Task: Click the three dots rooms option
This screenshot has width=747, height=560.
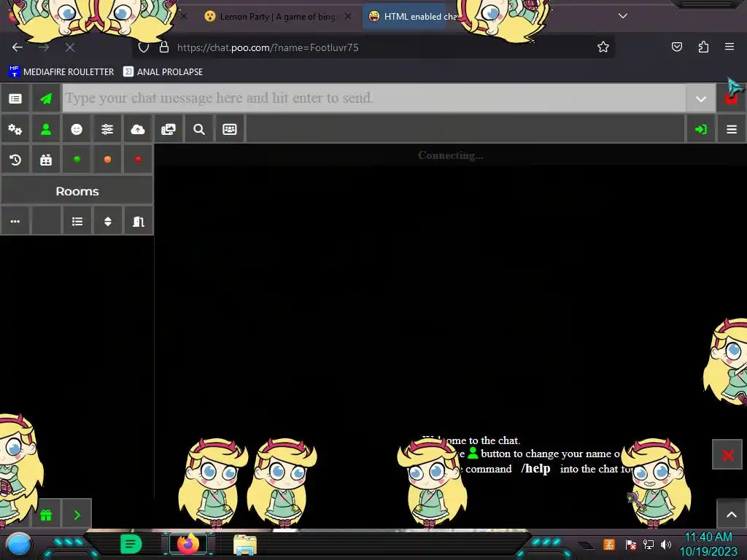Action: tap(15, 222)
